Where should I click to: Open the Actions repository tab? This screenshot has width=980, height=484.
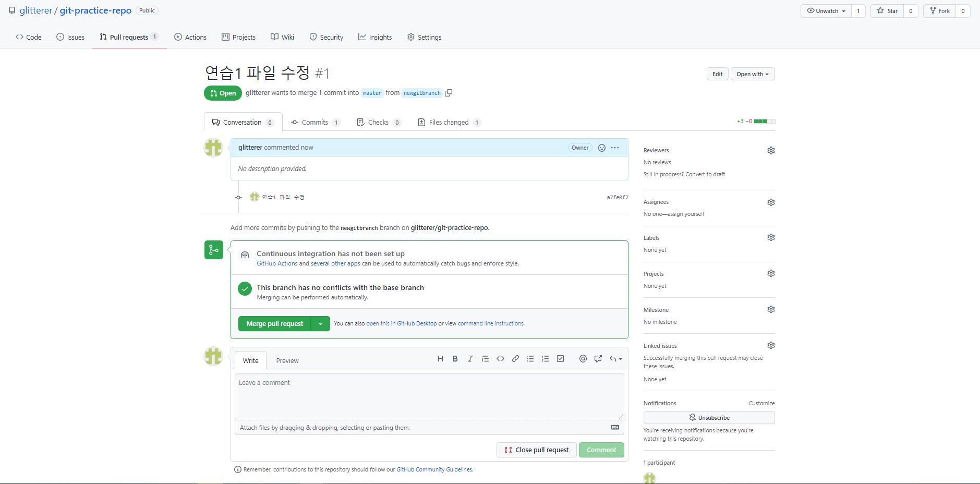coord(190,37)
